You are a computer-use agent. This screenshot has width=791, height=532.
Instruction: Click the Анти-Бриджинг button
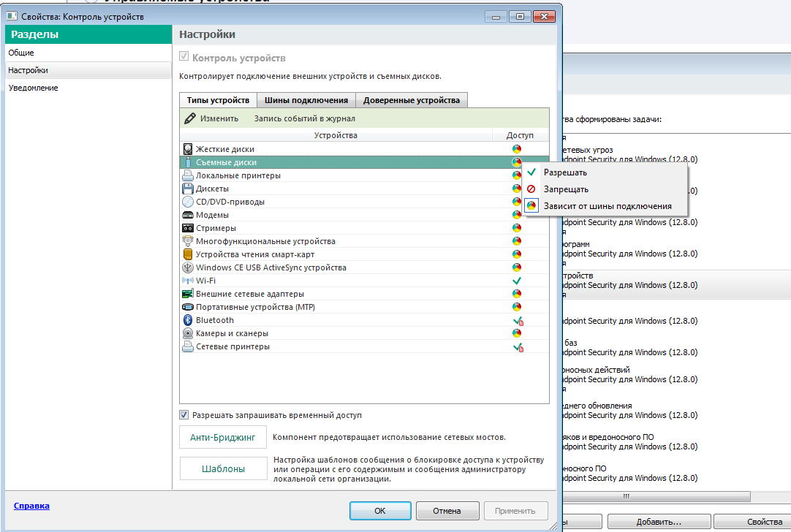(223, 437)
